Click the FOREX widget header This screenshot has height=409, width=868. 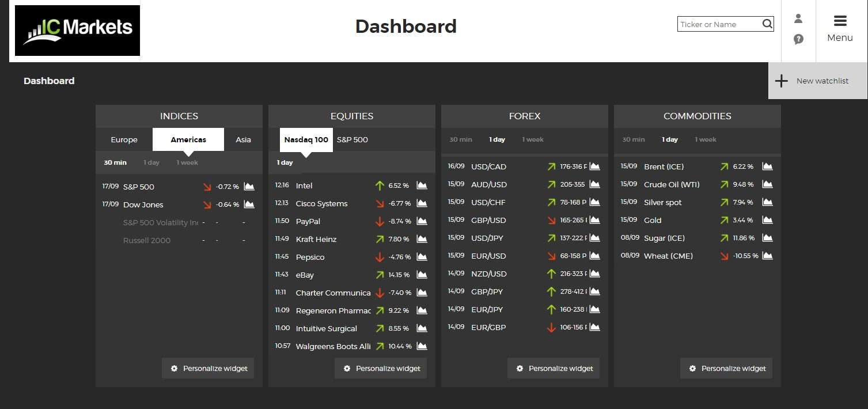(x=525, y=116)
